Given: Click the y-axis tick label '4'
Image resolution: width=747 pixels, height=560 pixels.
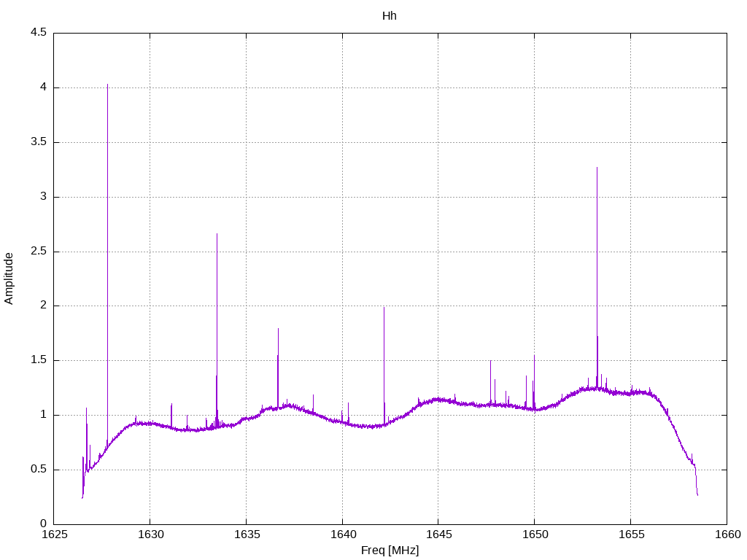Looking at the screenshot, I should (x=43, y=87).
